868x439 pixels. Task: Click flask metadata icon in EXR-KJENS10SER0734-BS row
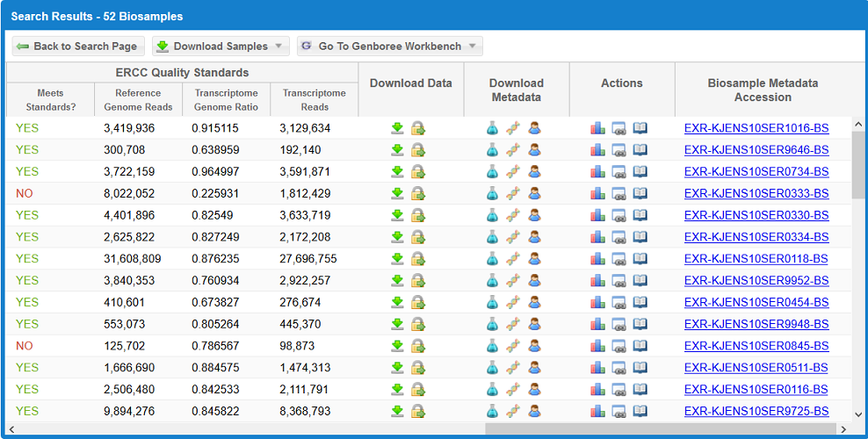coord(492,172)
